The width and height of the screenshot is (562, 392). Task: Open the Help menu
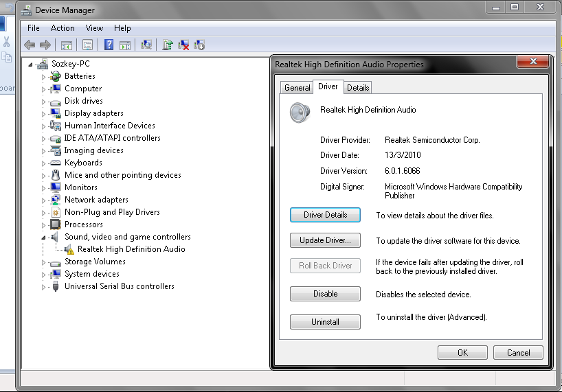pos(122,28)
